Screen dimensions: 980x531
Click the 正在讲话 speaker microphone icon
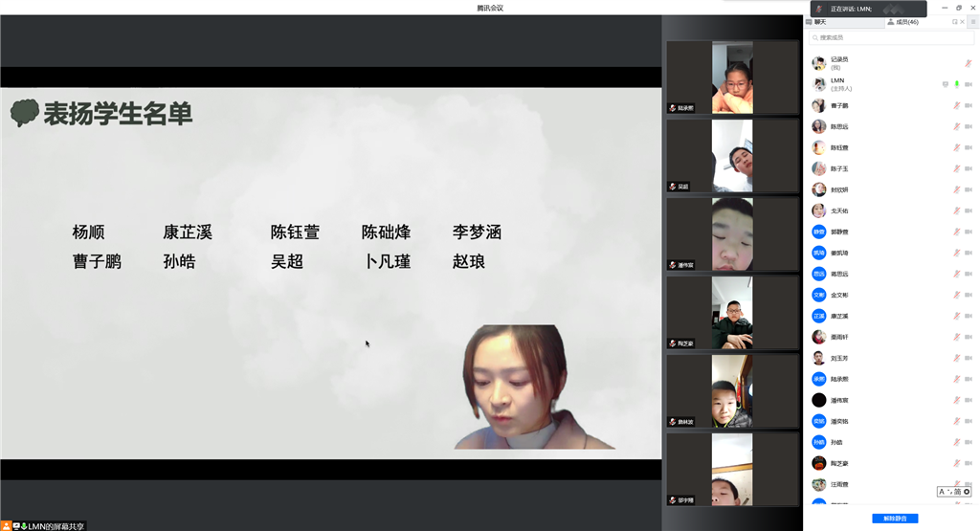coord(819,9)
